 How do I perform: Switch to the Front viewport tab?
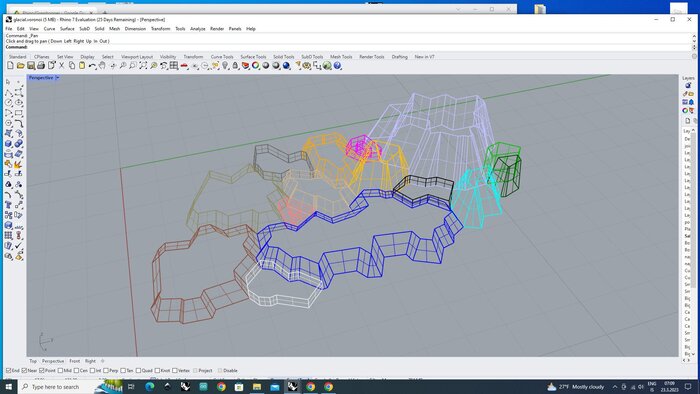click(x=75, y=361)
